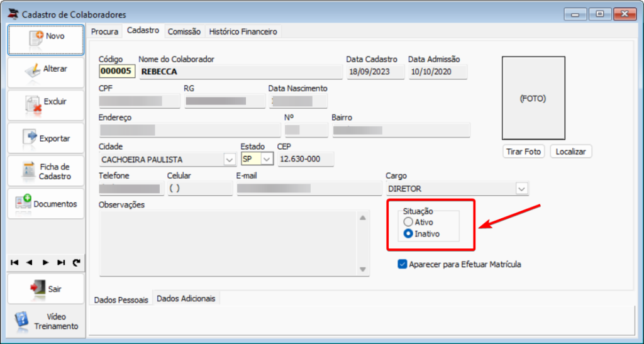Open the Documentos button

[45, 204]
